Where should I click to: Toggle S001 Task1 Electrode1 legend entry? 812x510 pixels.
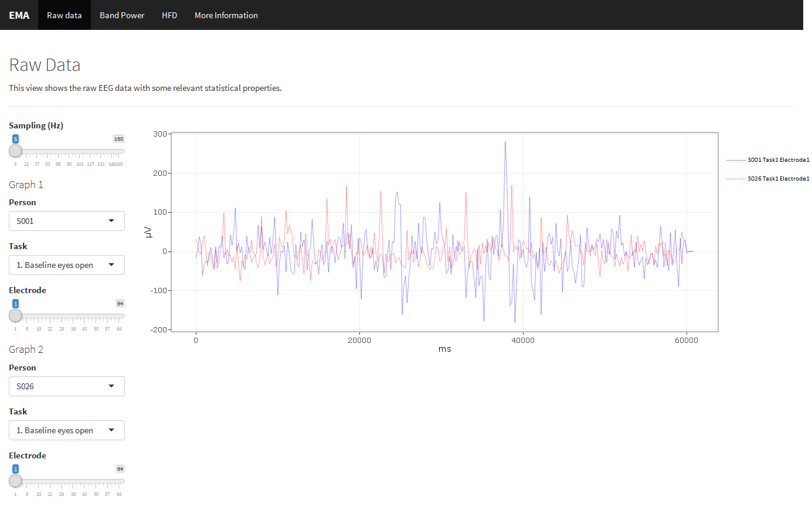tap(767, 159)
